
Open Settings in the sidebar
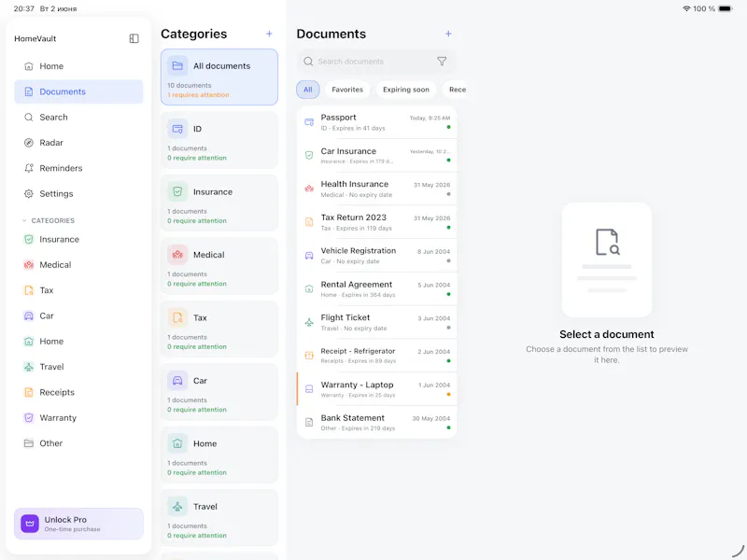pos(78,194)
